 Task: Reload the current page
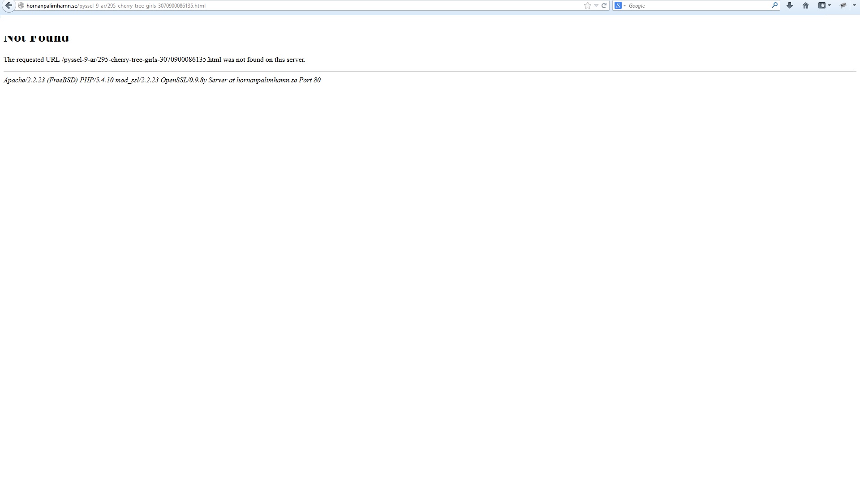pyautogui.click(x=604, y=6)
